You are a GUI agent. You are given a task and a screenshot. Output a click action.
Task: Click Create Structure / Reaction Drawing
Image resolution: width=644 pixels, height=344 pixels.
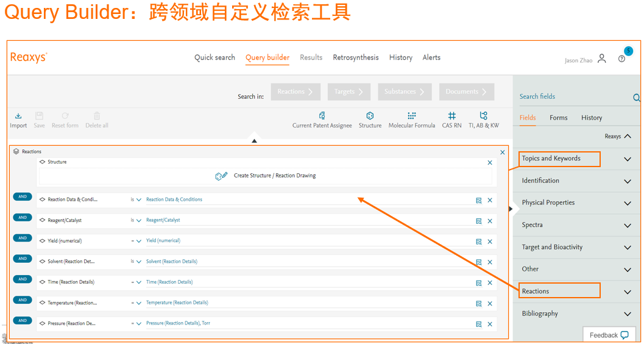click(266, 176)
